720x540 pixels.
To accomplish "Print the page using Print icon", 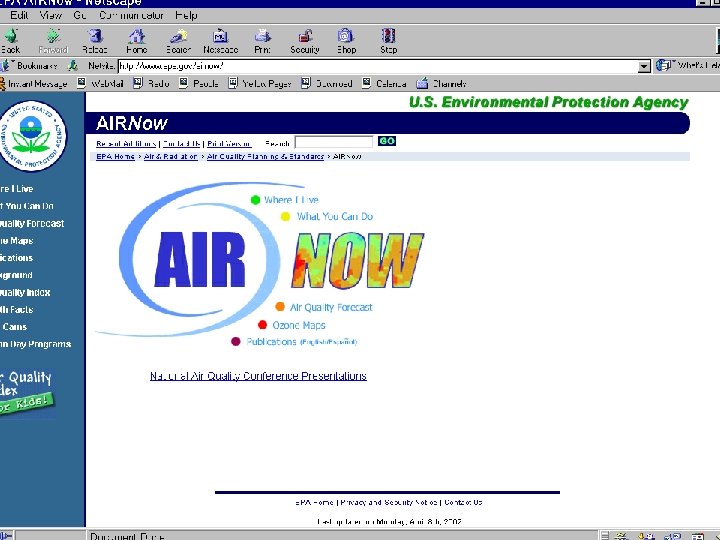I will [263, 36].
